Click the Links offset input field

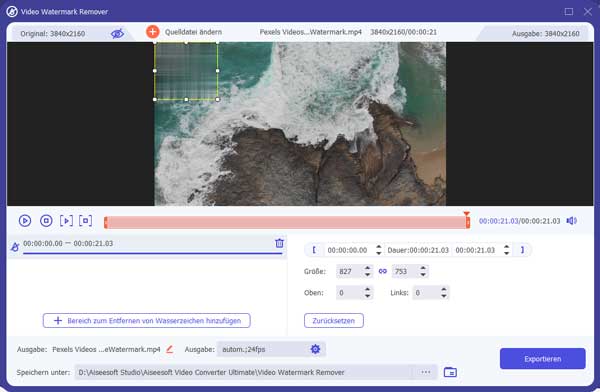coord(426,293)
